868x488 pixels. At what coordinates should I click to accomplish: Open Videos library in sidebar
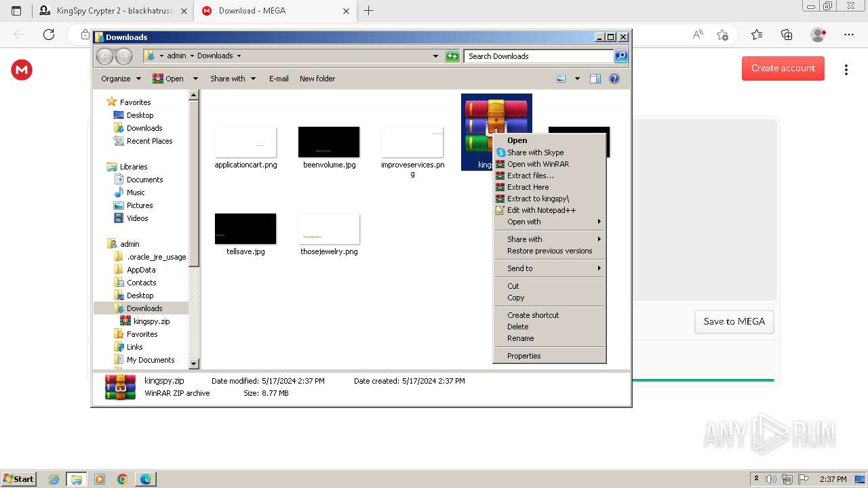point(137,218)
